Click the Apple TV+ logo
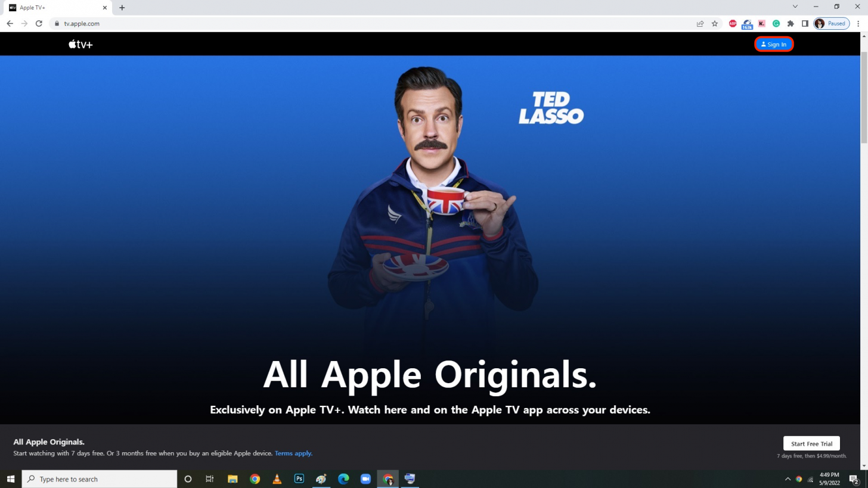Screen dimensions: 868x488 coord(80,44)
